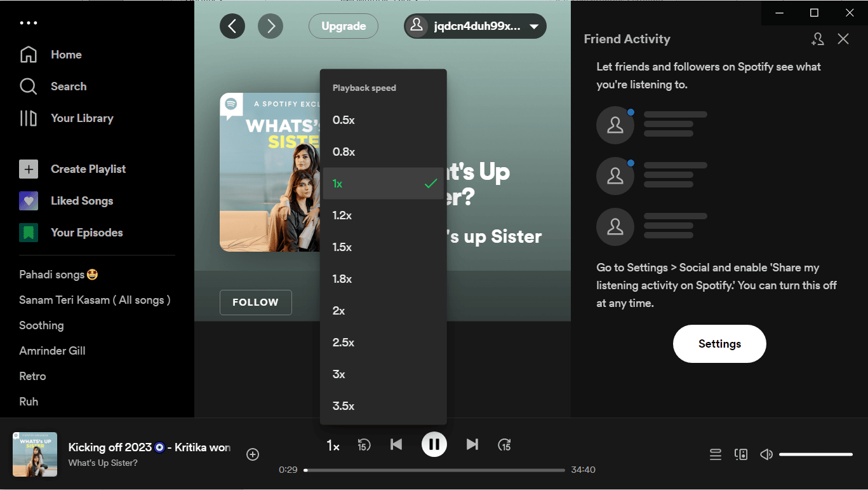
Task: Open Sanam Teri Kasam playlist
Action: pos(95,300)
